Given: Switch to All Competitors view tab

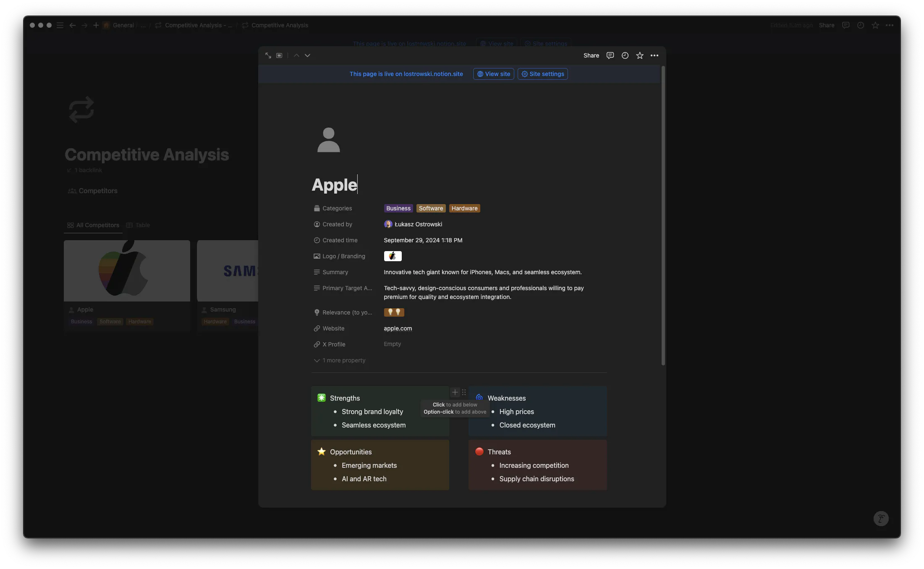Looking at the screenshot, I should point(93,225).
